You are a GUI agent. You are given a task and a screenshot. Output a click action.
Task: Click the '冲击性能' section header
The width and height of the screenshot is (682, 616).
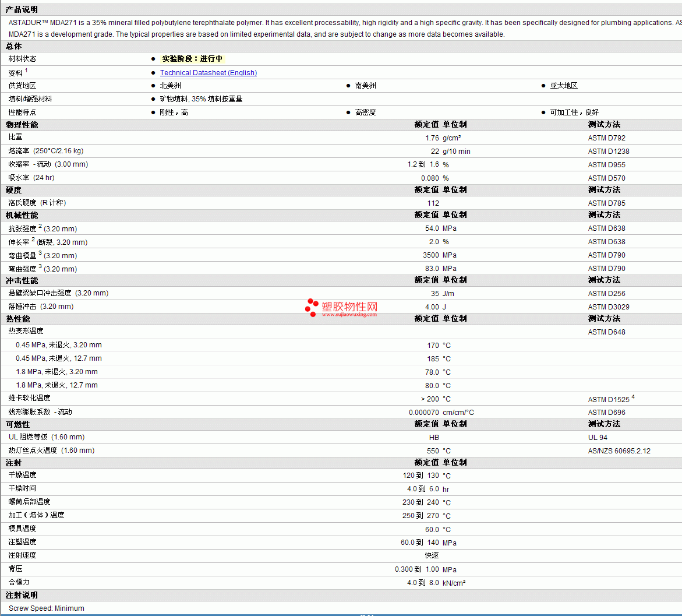coord(22,281)
